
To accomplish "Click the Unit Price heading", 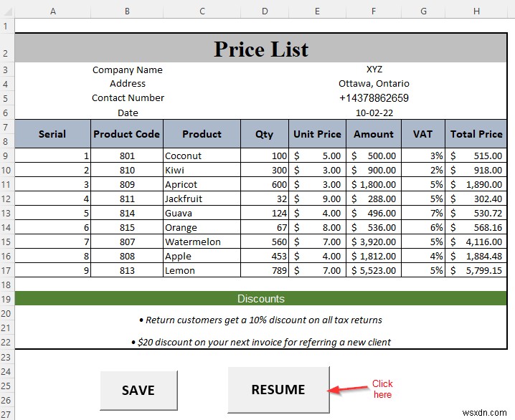I will [x=317, y=134].
